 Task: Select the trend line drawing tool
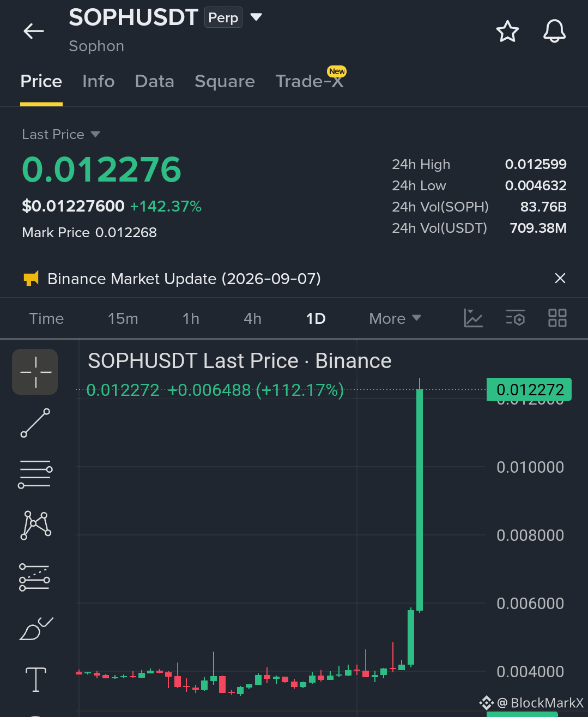point(35,423)
